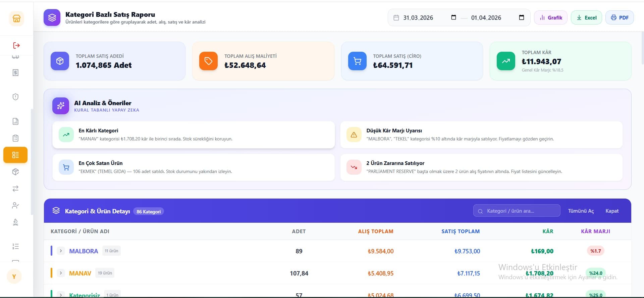Open the shield alert sidebar icon
This screenshot has width=644, height=298.
(x=15, y=97)
